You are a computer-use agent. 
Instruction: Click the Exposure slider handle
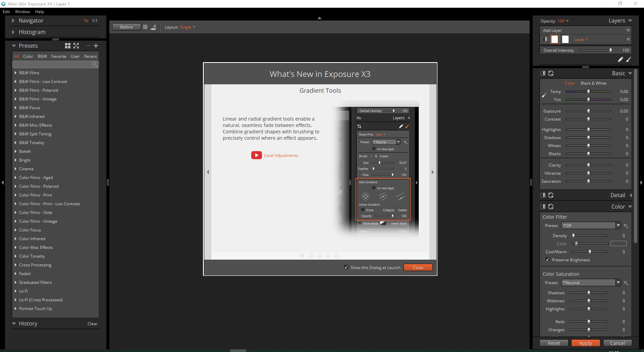coord(588,111)
